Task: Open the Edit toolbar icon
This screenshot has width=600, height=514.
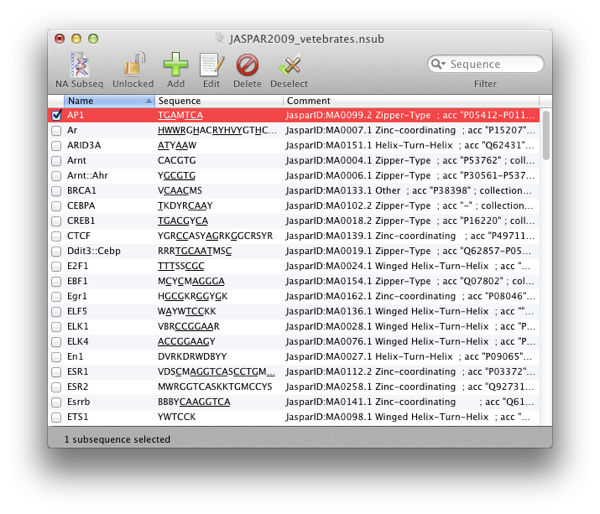Action: coord(212,65)
